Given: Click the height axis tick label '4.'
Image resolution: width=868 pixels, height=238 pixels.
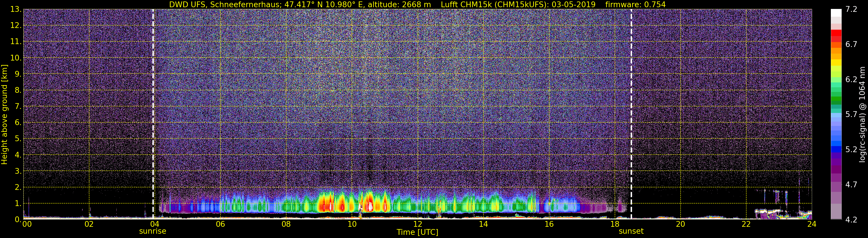Looking at the screenshot, I should coord(18,155).
